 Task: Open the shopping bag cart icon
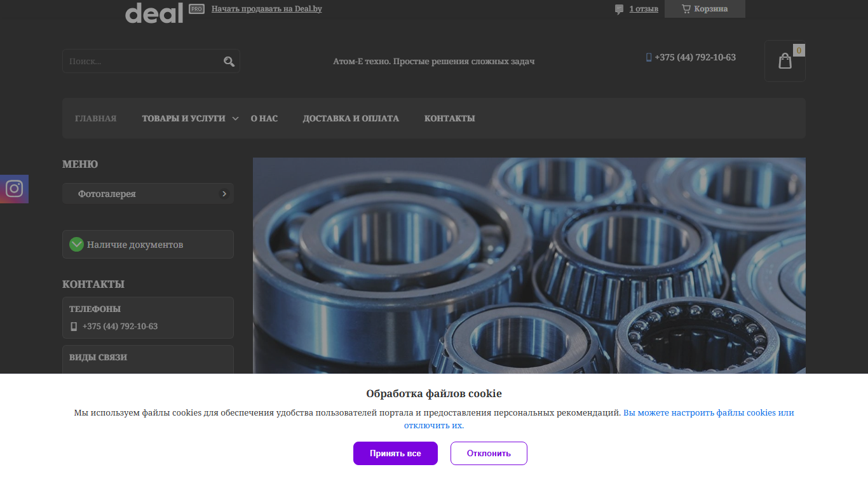tap(785, 61)
